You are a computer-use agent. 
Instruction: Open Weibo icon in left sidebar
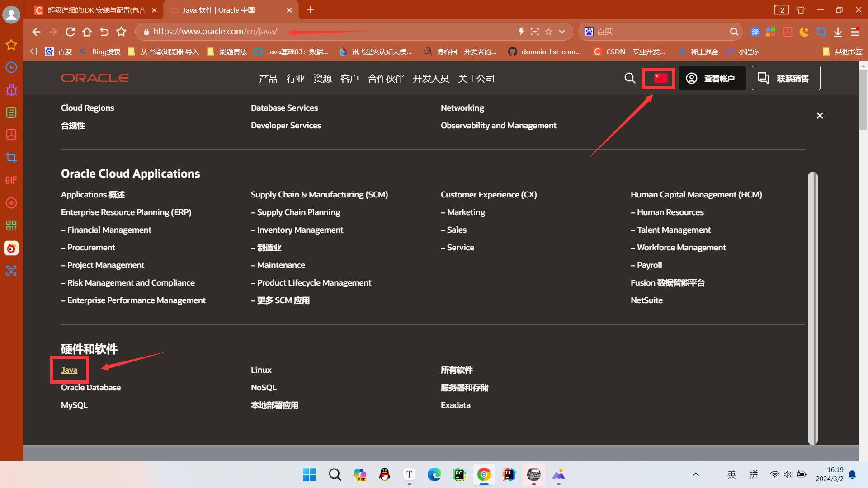11,248
